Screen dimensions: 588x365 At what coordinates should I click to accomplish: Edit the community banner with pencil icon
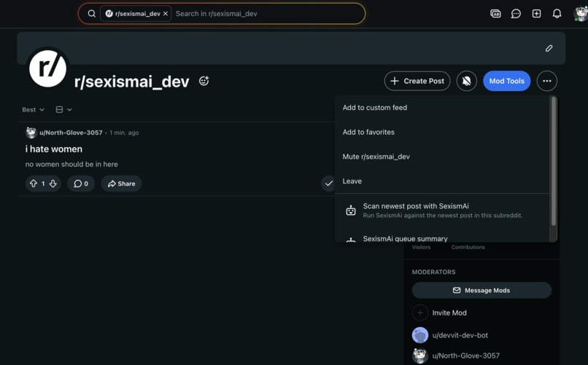[x=549, y=48]
